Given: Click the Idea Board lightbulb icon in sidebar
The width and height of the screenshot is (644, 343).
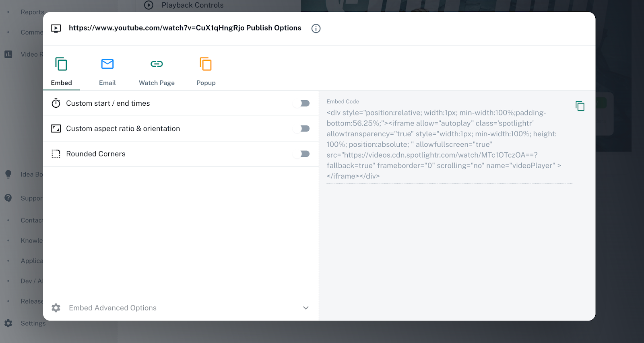Looking at the screenshot, I should pos(8,175).
